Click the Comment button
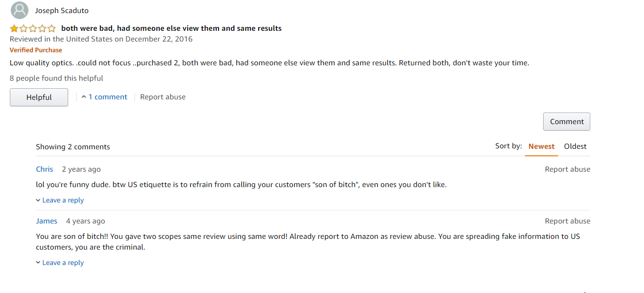 pos(566,122)
